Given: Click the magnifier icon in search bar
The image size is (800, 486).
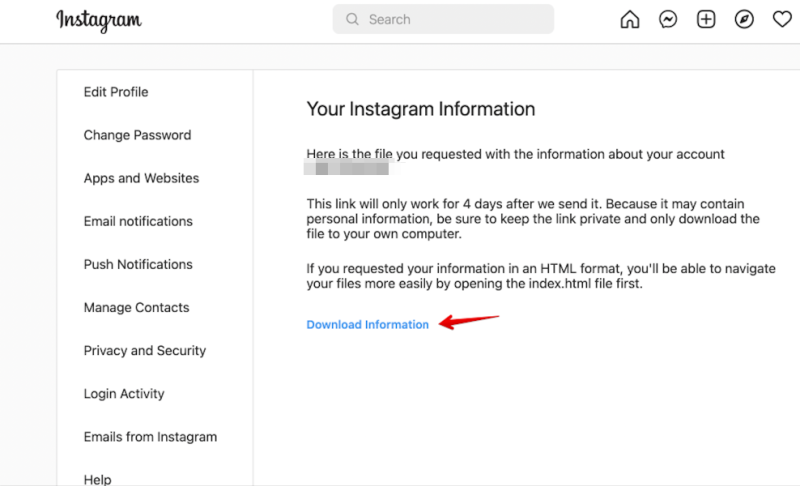Looking at the screenshot, I should 352,19.
